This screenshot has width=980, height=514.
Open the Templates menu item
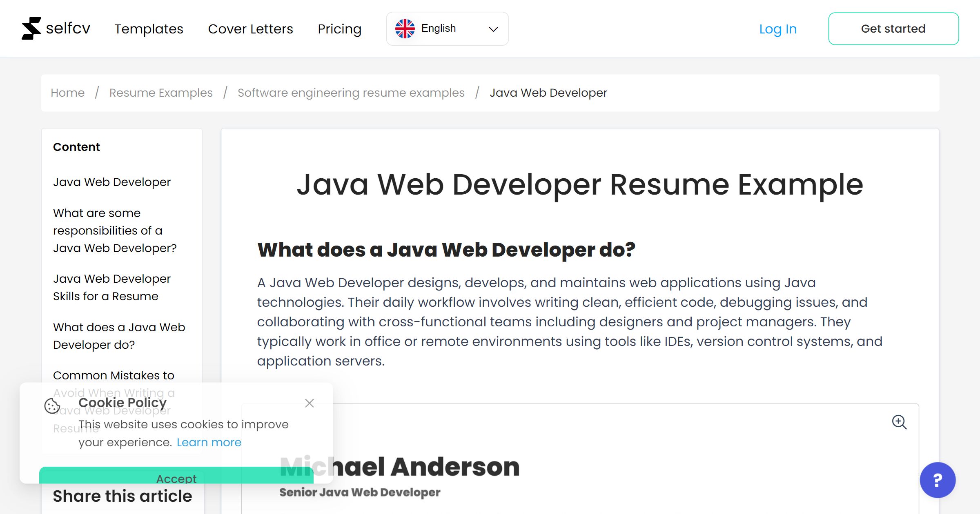pos(149,29)
